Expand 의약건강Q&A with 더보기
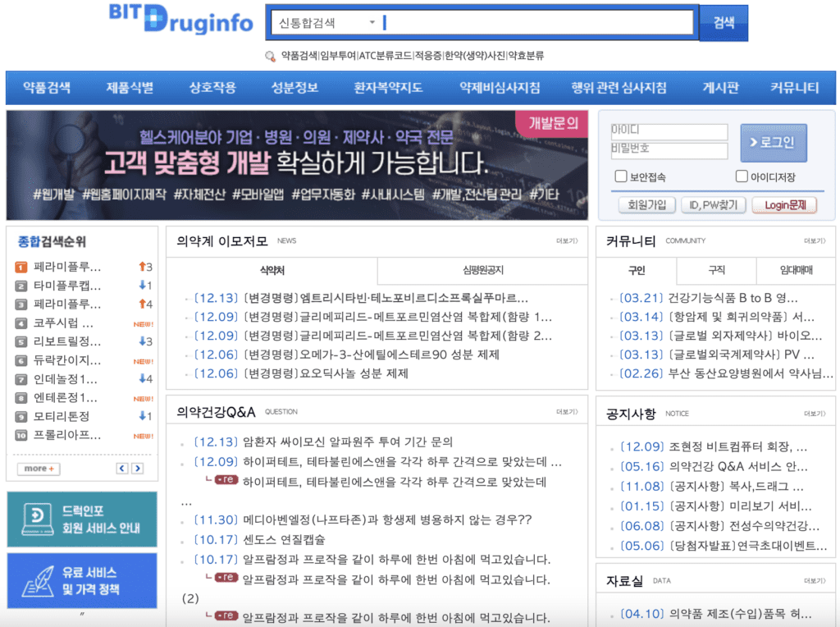Viewport: 840px width, 627px height. [x=567, y=412]
